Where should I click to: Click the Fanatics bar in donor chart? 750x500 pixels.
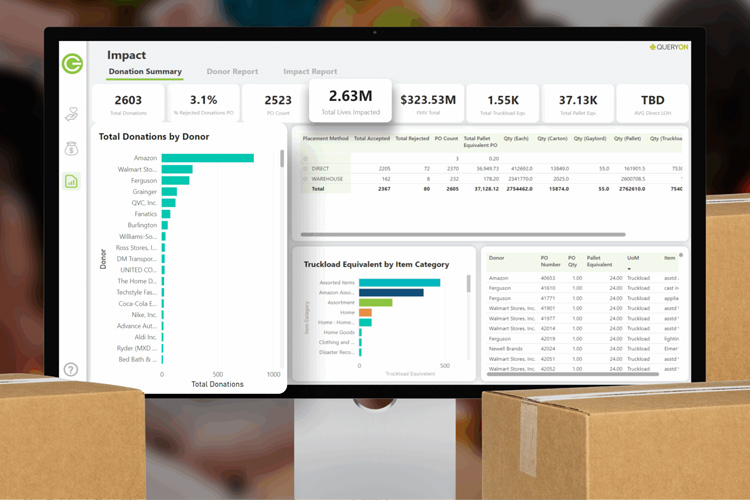[x=166, y=214]
